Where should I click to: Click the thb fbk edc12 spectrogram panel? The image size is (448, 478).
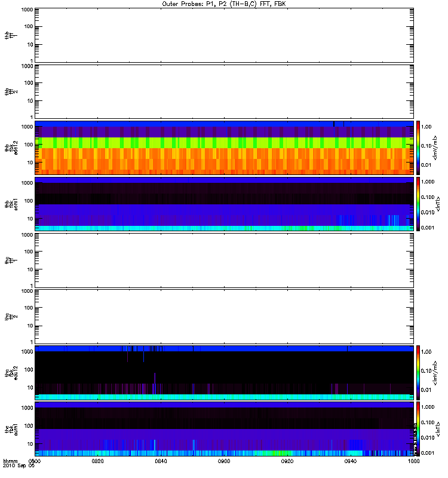coord(225,148)
